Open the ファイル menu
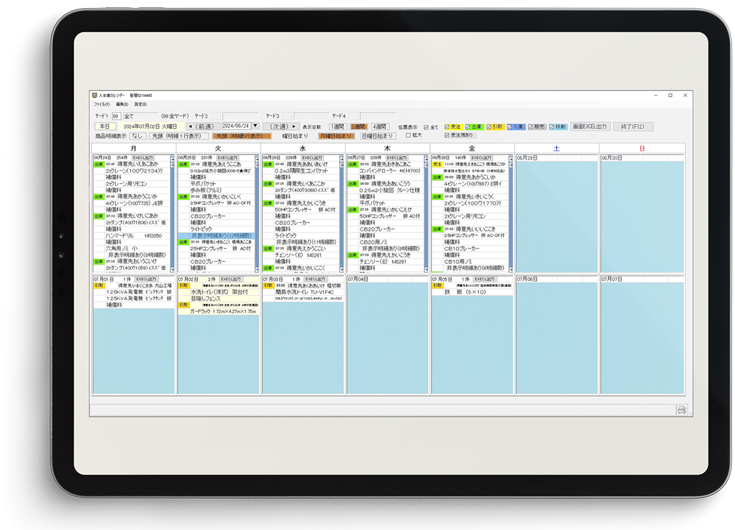Image resolution: width=735 pixels, height=530 pixels. [x=102, y=104]
